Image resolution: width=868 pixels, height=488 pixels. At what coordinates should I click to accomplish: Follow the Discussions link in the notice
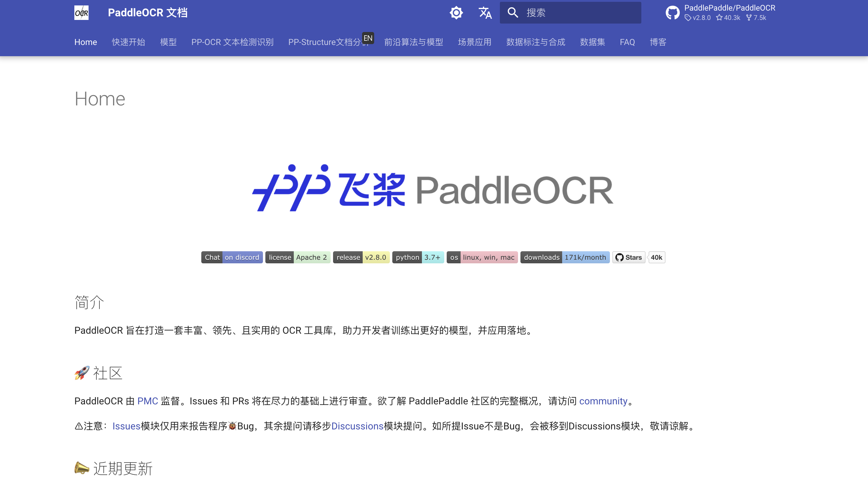pyautogui.click(x=357, y=426)
